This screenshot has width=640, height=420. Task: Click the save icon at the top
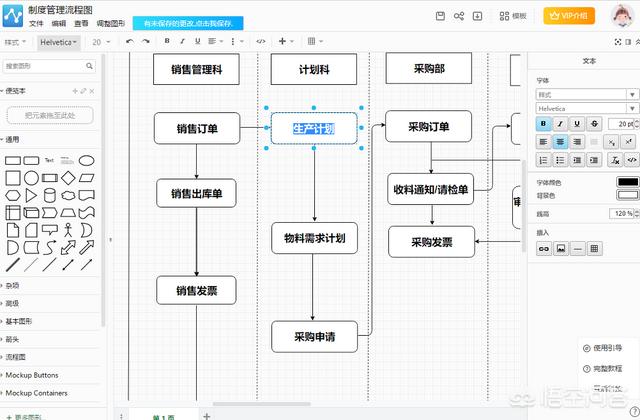click(440, 16)
